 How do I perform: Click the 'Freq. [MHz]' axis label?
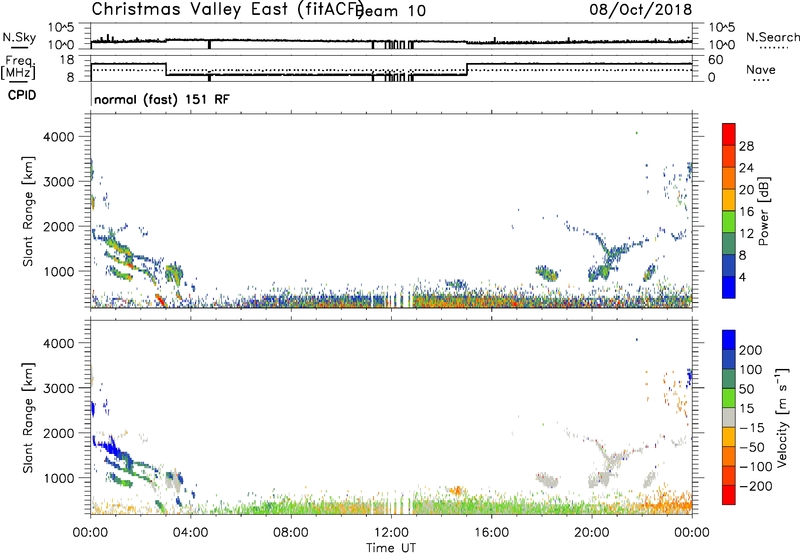click(19, 68)
